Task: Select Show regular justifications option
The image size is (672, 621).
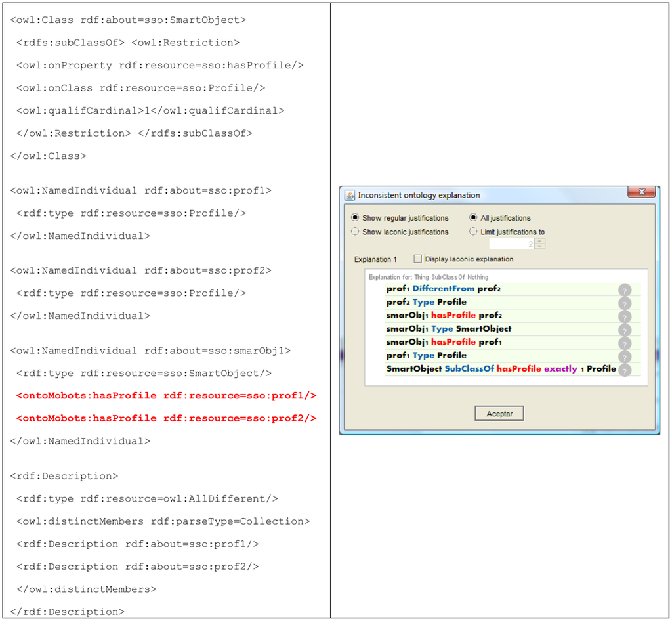Action: tap(356, 218)
